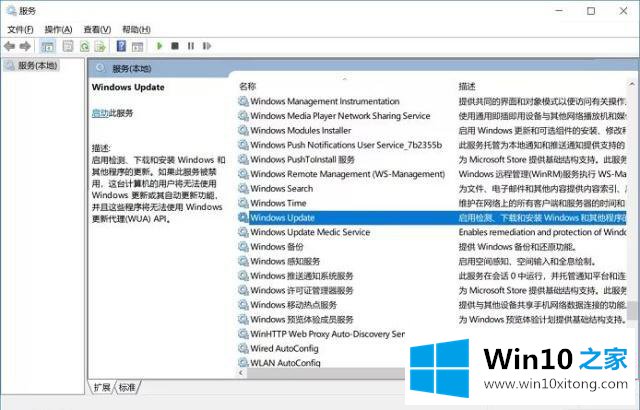Image resolution: width=640 pixels, height=410 pixels.
Task: Click the Forward arrow toolbar icon
Action: coord(25,46)
